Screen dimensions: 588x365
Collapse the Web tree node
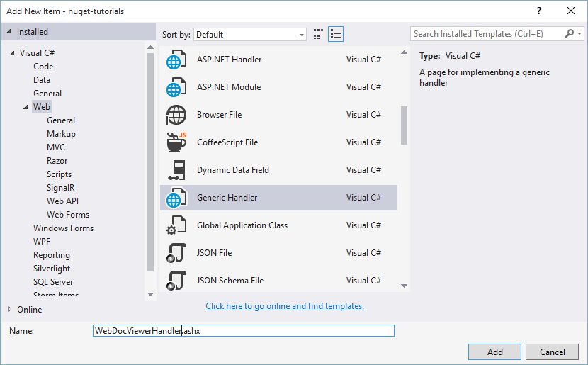click(x=26, y=107)
